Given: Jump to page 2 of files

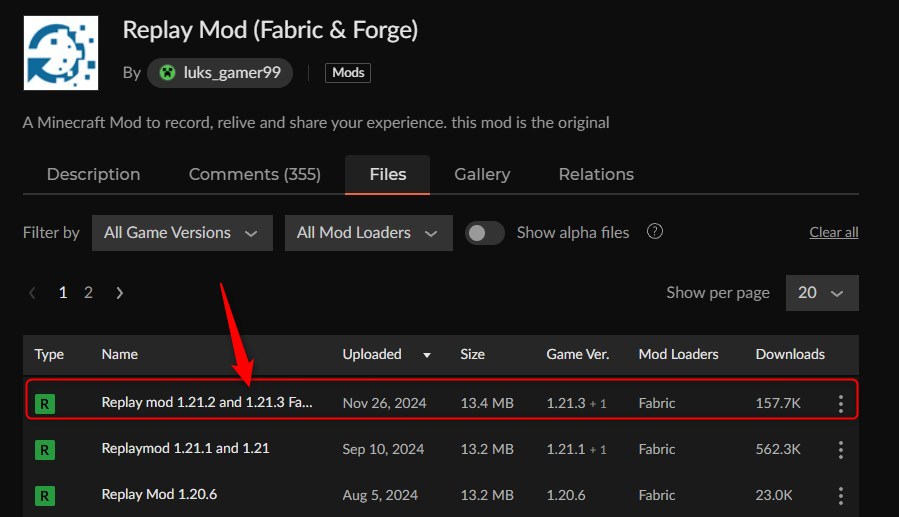Looking at the screenshot, I should (x=88, y=293).
